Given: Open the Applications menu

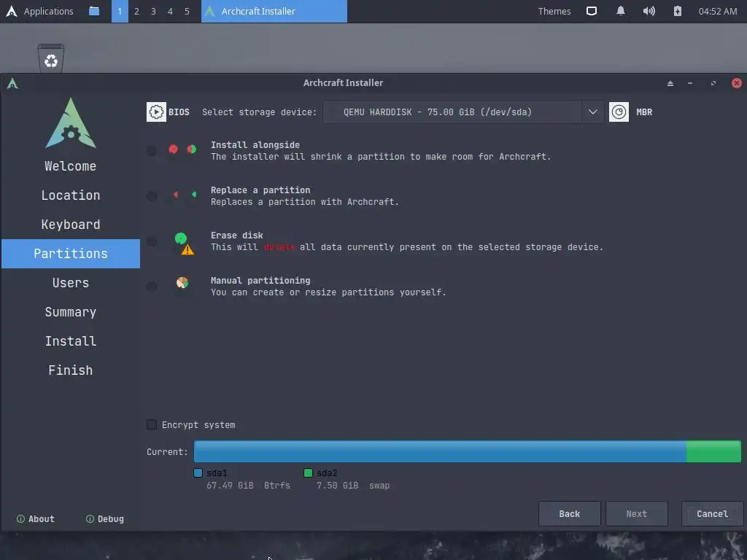Looking at the screenshot, I should click(x=49, y=11).
